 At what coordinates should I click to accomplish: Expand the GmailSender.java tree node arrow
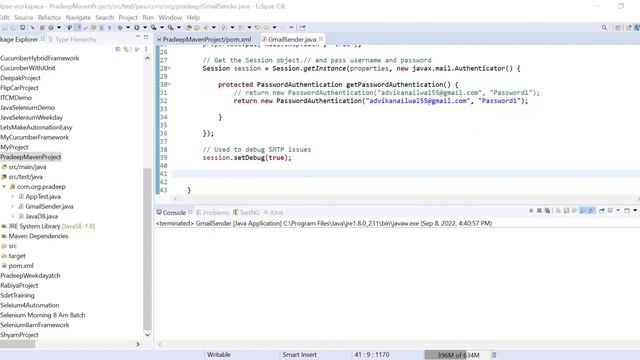coord(13,207)
